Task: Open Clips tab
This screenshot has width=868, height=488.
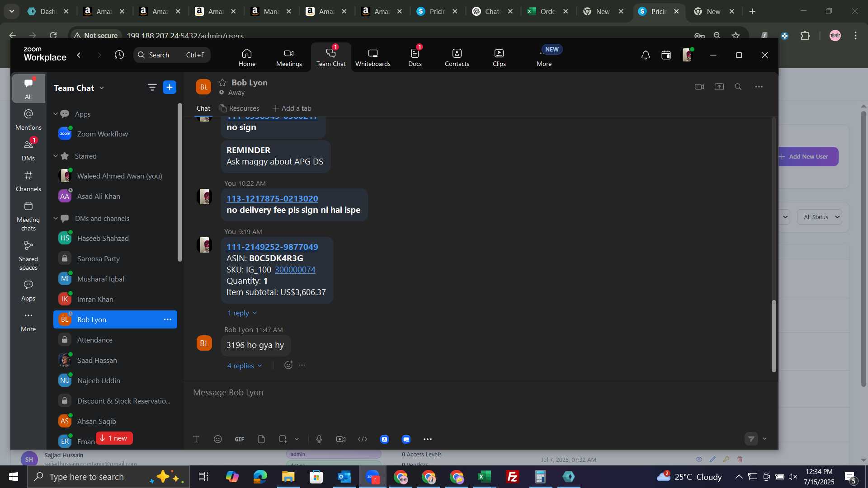Action: 499,57
